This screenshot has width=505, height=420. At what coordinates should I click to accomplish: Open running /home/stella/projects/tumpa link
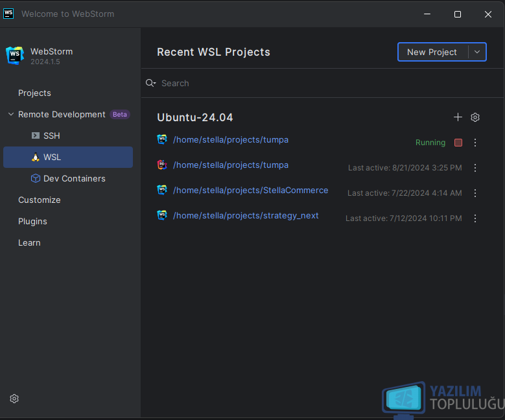coord(231,140)
